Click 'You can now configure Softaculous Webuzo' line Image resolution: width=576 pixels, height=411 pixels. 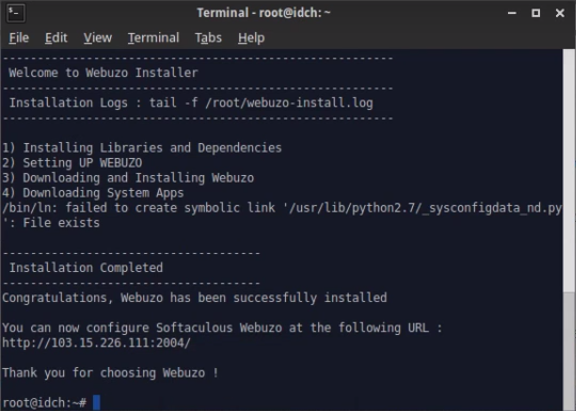pyautogui.click(x=222, y=328)
